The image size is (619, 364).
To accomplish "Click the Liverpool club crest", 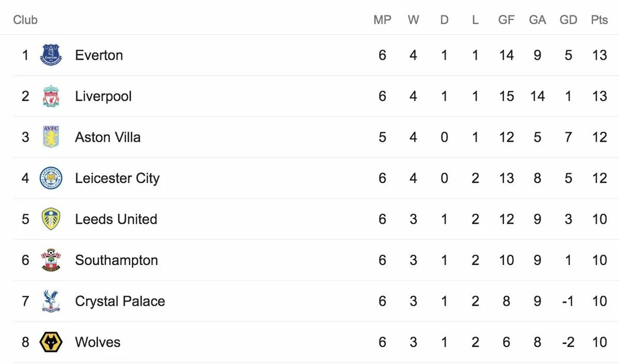I will [x=51, y=96].
